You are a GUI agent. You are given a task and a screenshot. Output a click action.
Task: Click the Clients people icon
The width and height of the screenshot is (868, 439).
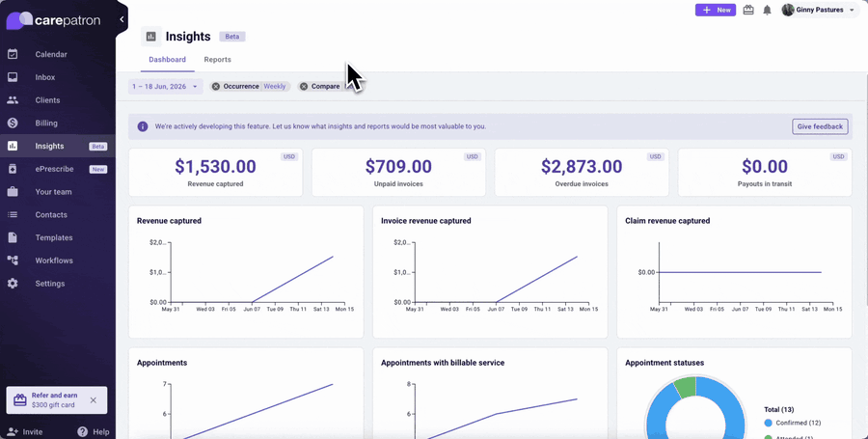click(13, 100)
